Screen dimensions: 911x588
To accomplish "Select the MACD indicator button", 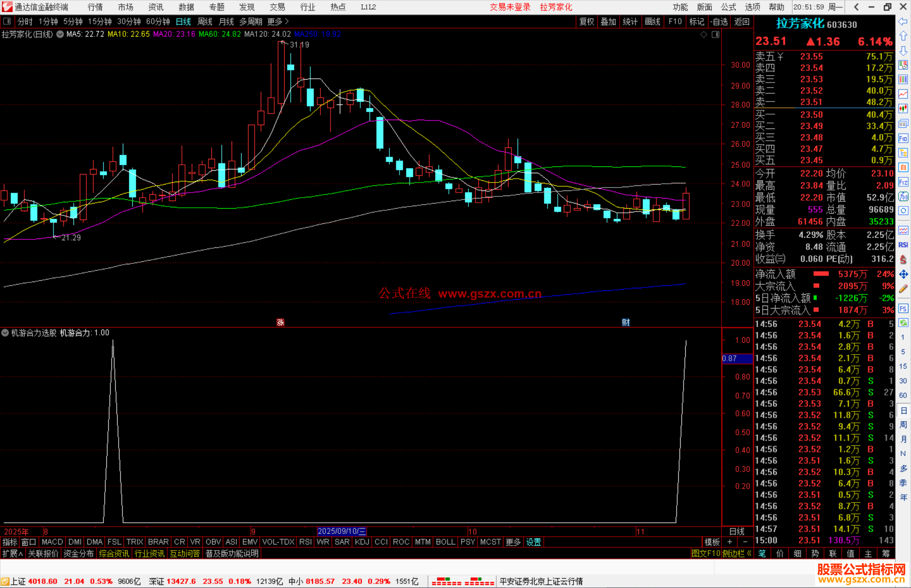I will click(x=52, y=542).
